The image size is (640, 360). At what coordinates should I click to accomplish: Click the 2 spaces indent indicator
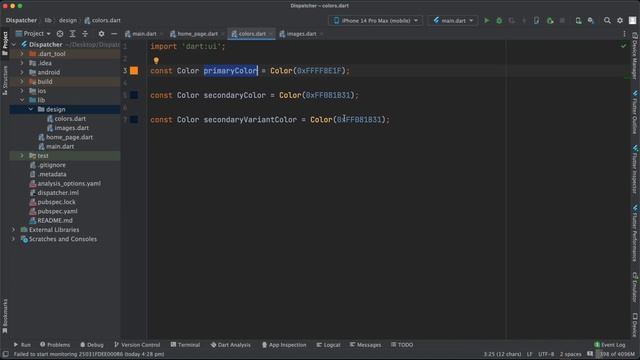coord(570,354)
